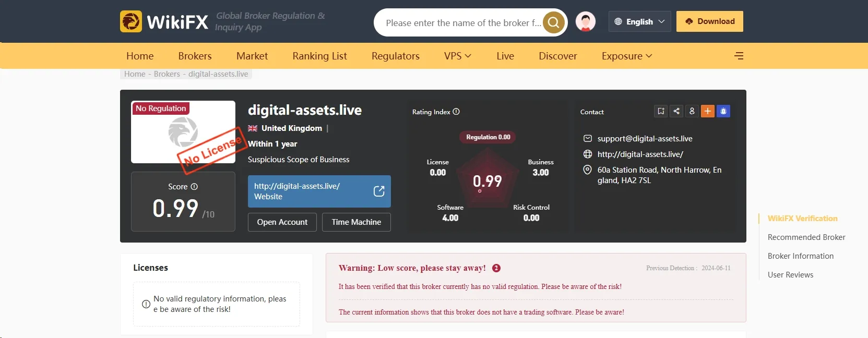This screenshot has height=338, width=868.
Task: Click the Brokers breadcrumb link
Action: 167,74
